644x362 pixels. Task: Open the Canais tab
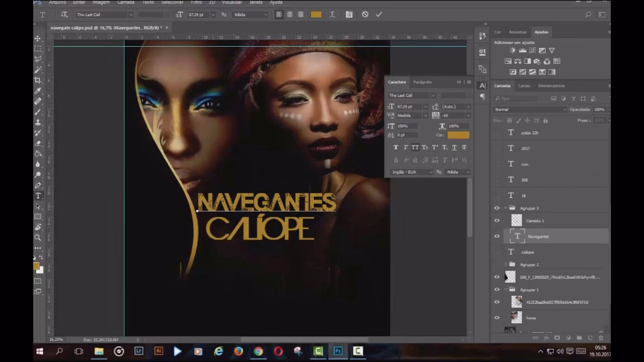click(524, 86)
